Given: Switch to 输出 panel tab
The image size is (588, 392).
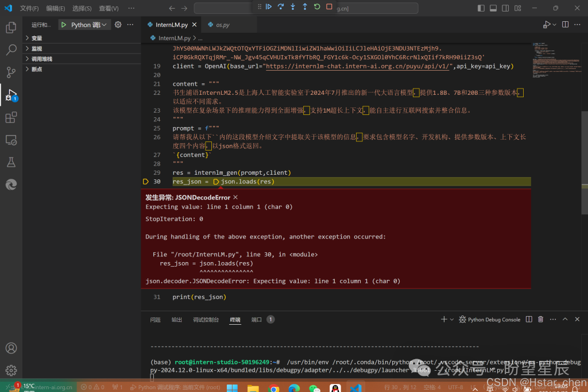Looking at the screenshot, I should [x=177, y=320].
